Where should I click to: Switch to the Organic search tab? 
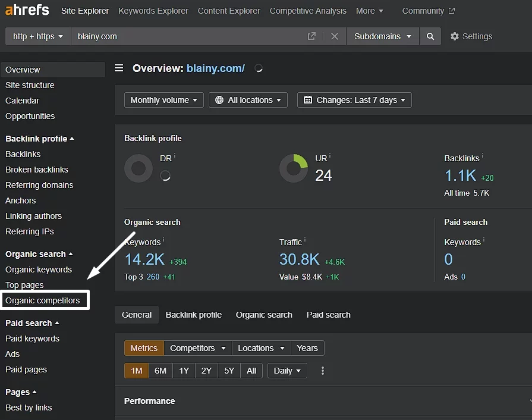(x=264, y=315)
